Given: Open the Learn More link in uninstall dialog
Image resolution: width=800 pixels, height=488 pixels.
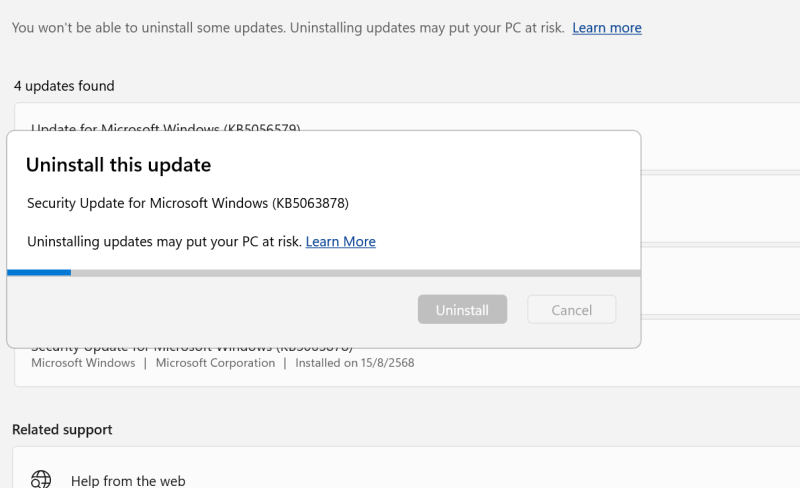Looking at the screenshot, I should click(340, 241).
